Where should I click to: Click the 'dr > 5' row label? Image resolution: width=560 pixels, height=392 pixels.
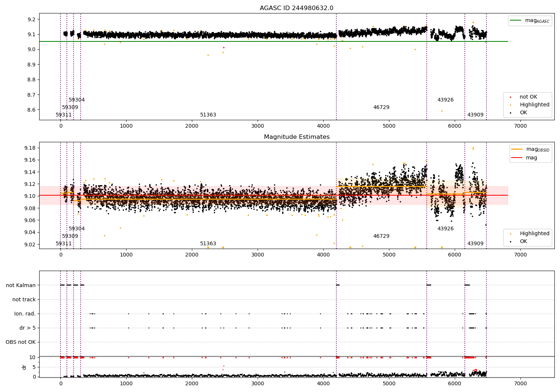click(x=28, y=328)
